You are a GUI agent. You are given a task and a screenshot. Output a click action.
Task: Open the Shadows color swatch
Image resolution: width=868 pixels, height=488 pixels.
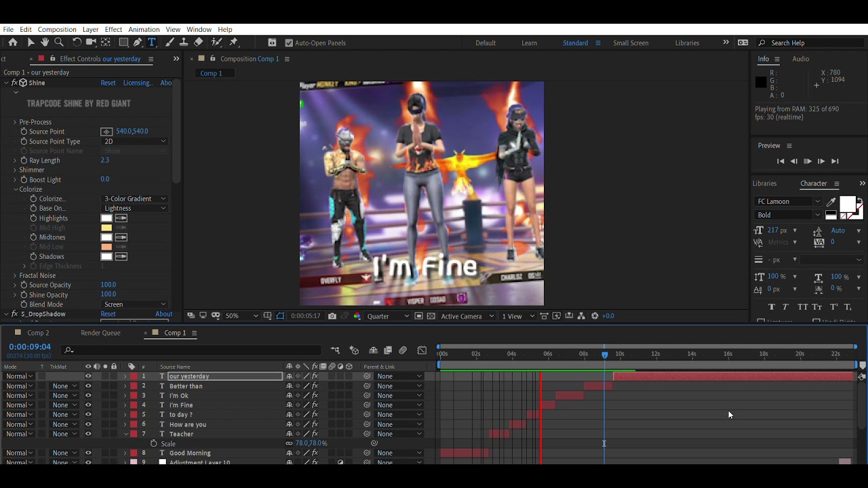pos(106,256)
